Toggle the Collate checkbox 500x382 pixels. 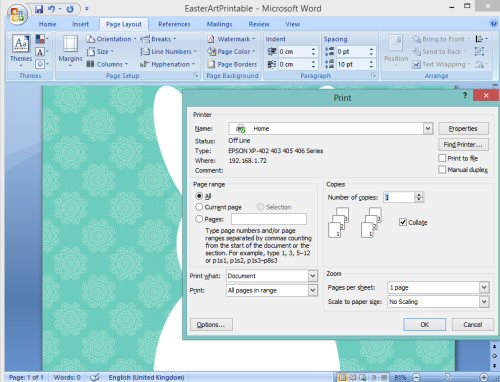click(x=403, y=222)
